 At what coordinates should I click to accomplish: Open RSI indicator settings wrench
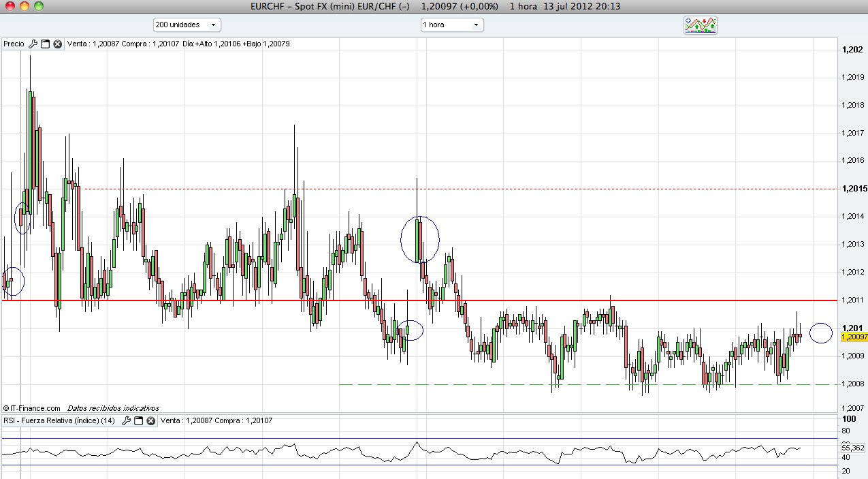pos(126,421)
